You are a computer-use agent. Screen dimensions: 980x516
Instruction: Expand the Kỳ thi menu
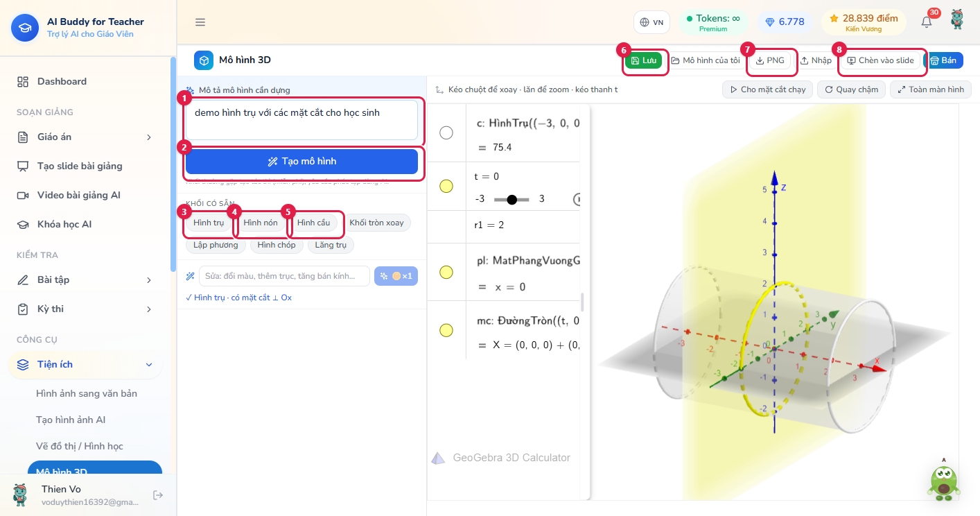tap(85, 309)
